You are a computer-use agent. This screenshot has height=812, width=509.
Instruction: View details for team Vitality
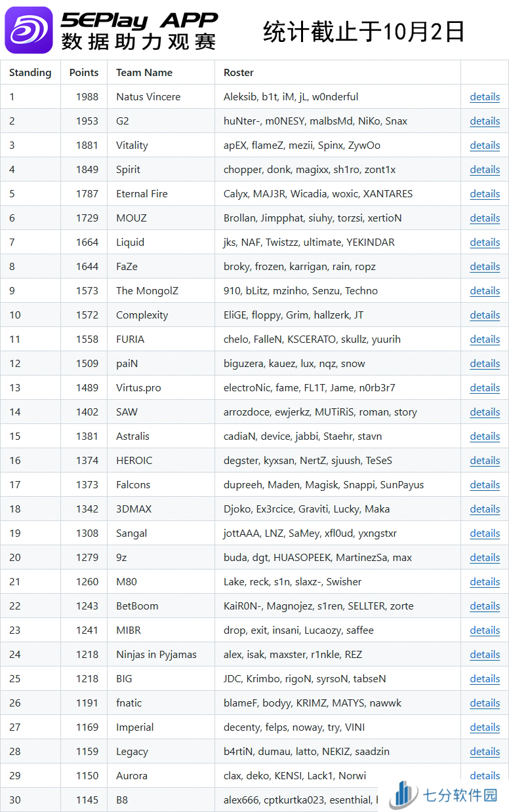click(x=485, y=145)
